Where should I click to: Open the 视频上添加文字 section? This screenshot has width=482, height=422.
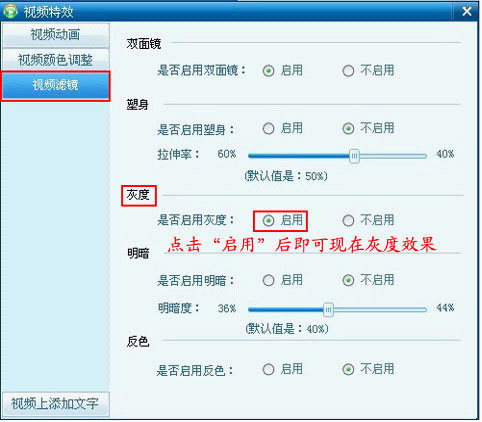tap(56, 404)
